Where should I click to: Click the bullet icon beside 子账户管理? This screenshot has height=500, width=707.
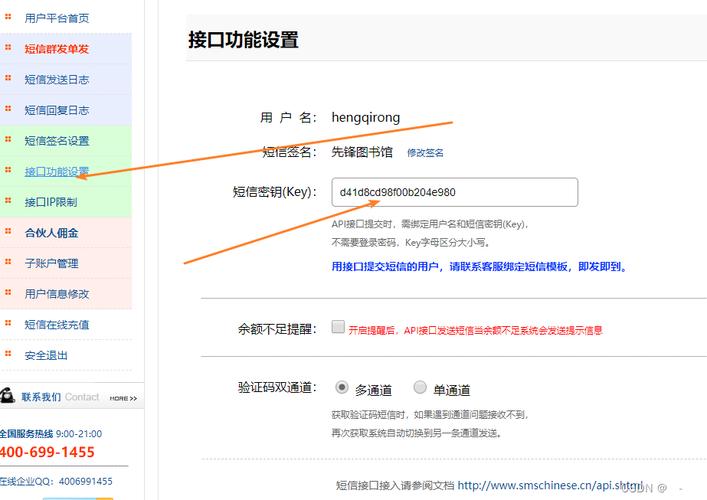pos(8,261)
